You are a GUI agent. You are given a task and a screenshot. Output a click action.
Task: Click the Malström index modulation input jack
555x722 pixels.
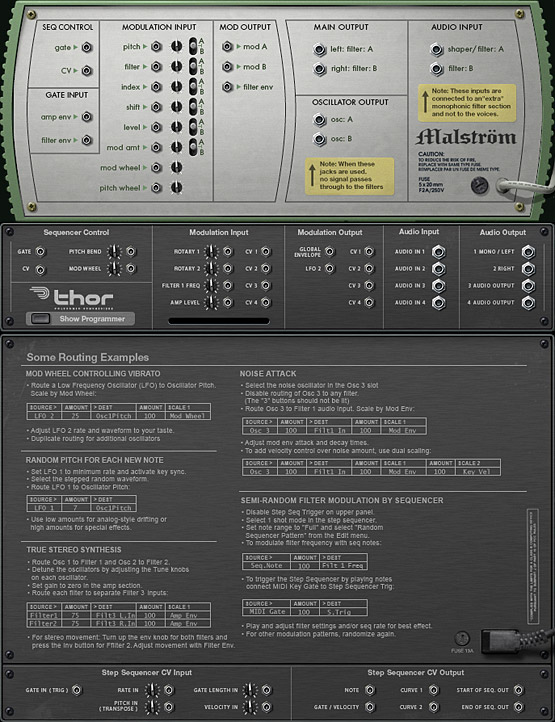157,87
